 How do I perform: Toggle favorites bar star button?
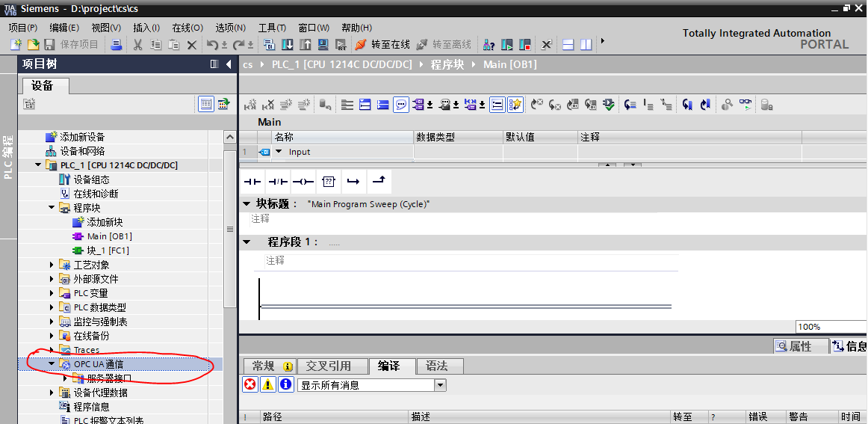click(515, 104)
